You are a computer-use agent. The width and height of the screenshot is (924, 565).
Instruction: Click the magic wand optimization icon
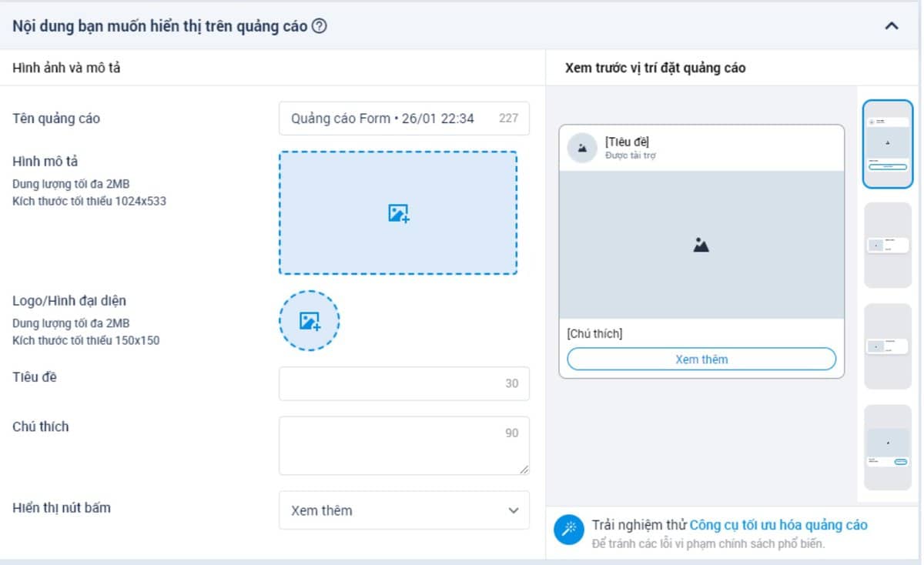pos(569,530)
